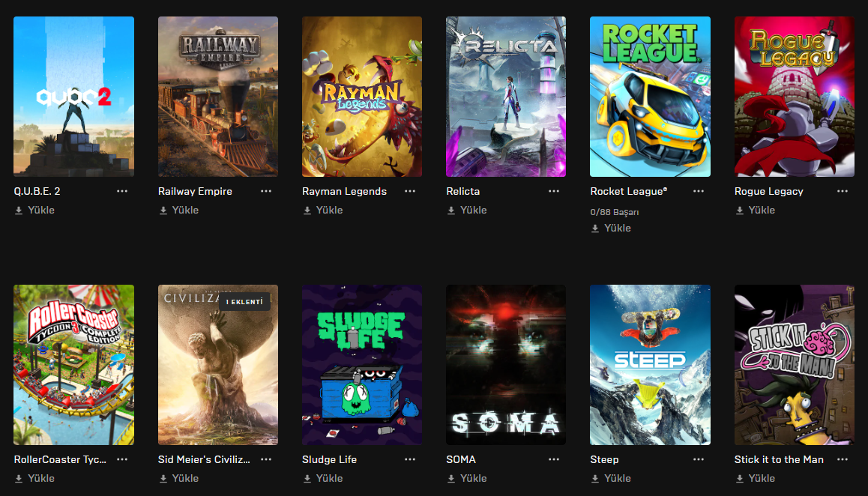
Task: Click the Relicta title text
Action: click(462, 191)
